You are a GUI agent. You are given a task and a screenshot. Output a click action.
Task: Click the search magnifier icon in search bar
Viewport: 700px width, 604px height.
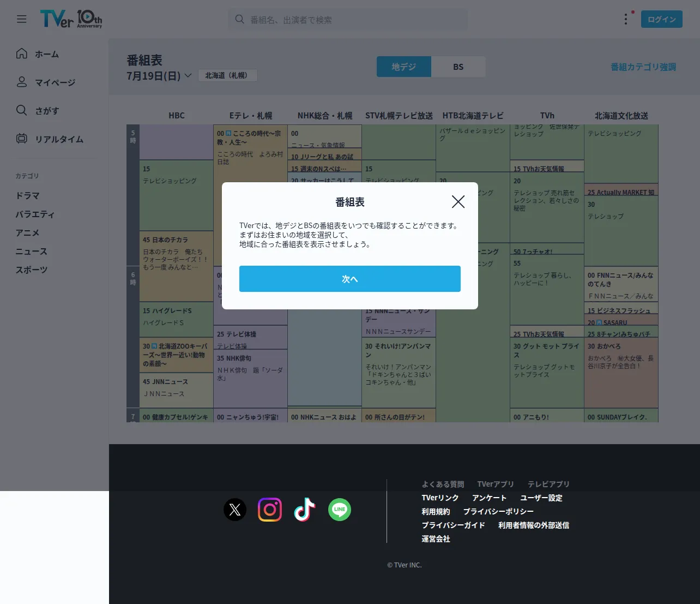239,19
